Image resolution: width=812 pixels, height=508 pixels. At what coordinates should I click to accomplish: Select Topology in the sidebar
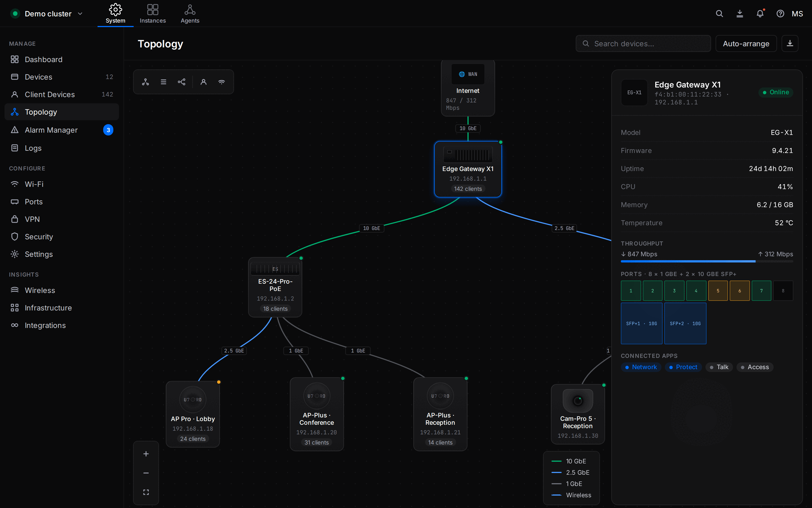(x=62, y=112)
